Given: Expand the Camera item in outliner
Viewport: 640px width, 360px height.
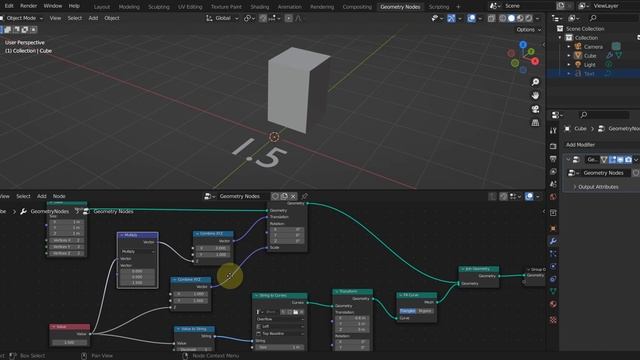Looking at the screenshot, I should tap(569, 47).
